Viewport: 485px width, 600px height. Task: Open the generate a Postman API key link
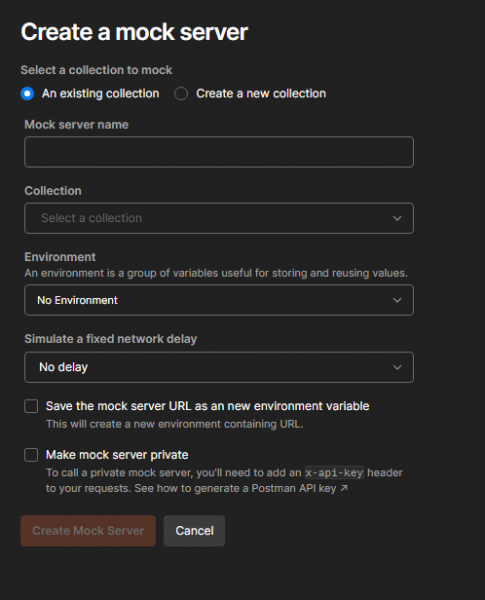(265, 489)
